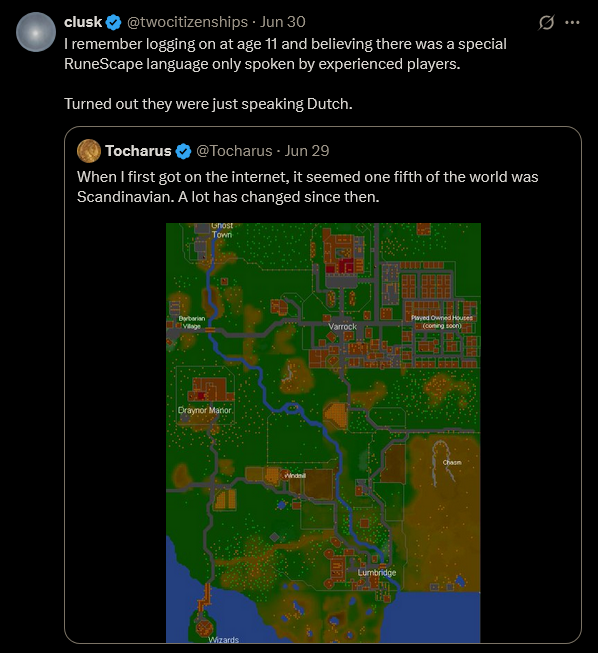This screenshot has width=598, height=653.
Task: Click the main tweet text about Dutch
Action: coord(285,74)
